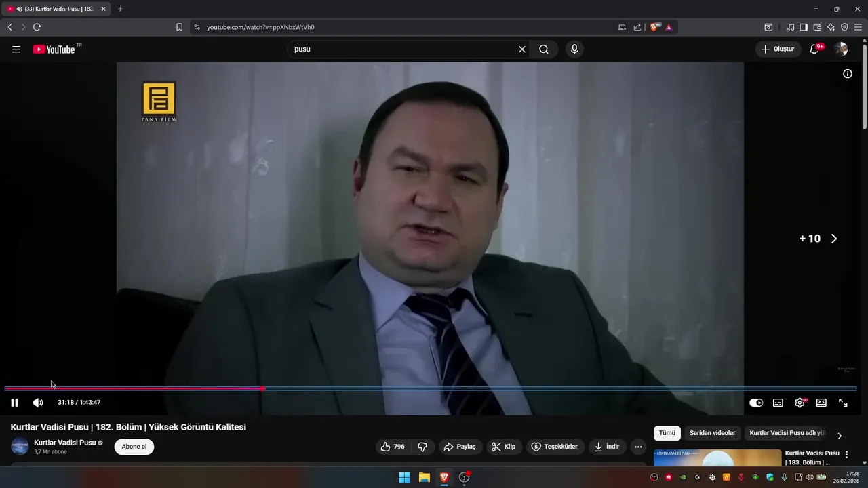The image size is (868, 488).
Task: Open the browser main hamburger menu
Action: (858, 27)
